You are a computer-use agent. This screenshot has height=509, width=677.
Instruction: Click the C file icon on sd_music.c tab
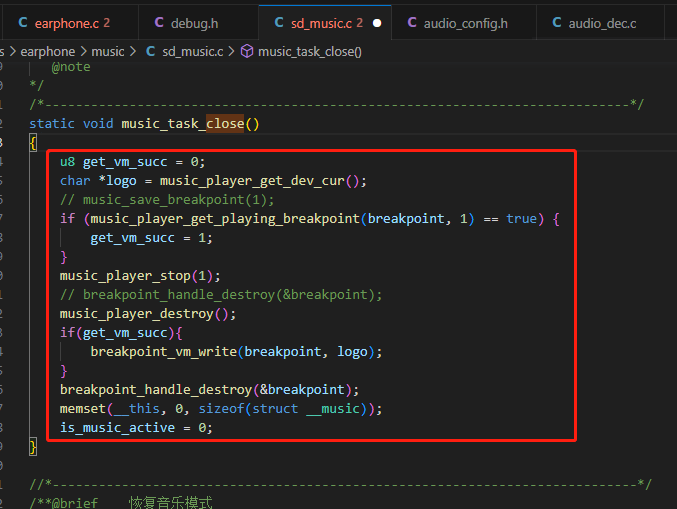(279, 22)
